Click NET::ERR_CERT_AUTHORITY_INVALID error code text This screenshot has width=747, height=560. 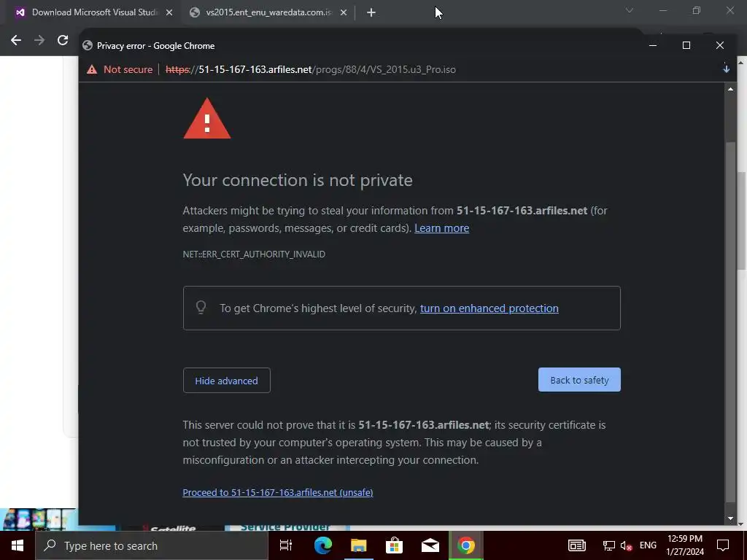pyautogui.click(x=254, y=254)
